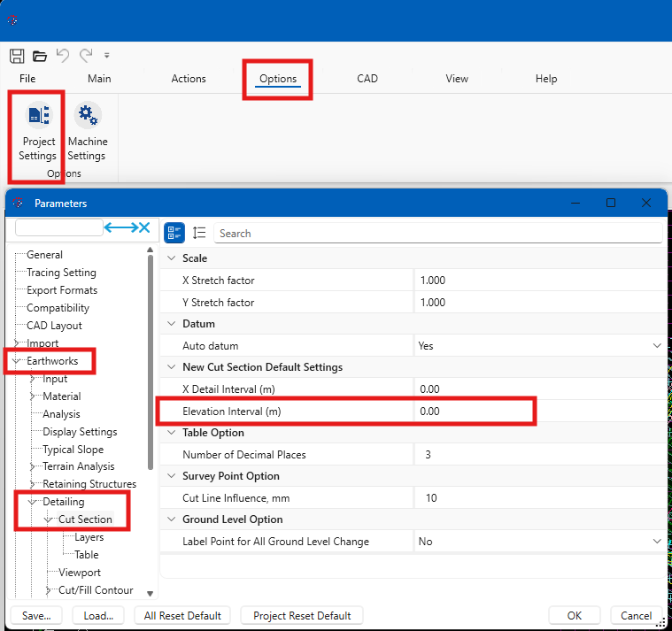Collapse the Survey Point Option group

172,476
